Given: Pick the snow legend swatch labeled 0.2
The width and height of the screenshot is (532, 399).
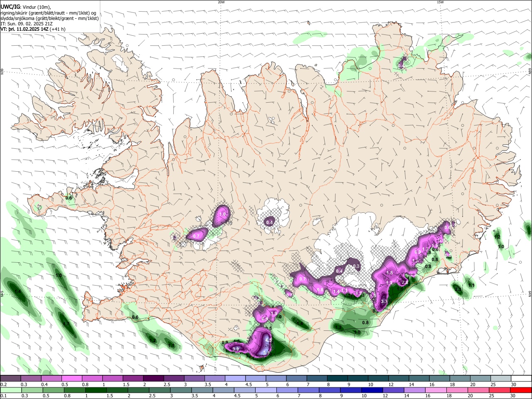Looking at the screenshot, I should [x=10, y=378].
